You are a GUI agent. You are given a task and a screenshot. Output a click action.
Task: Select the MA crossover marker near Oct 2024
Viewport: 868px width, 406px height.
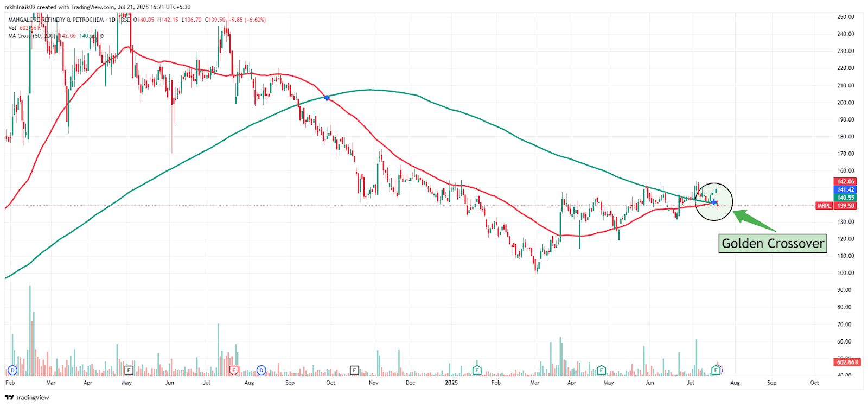(327, 98)
